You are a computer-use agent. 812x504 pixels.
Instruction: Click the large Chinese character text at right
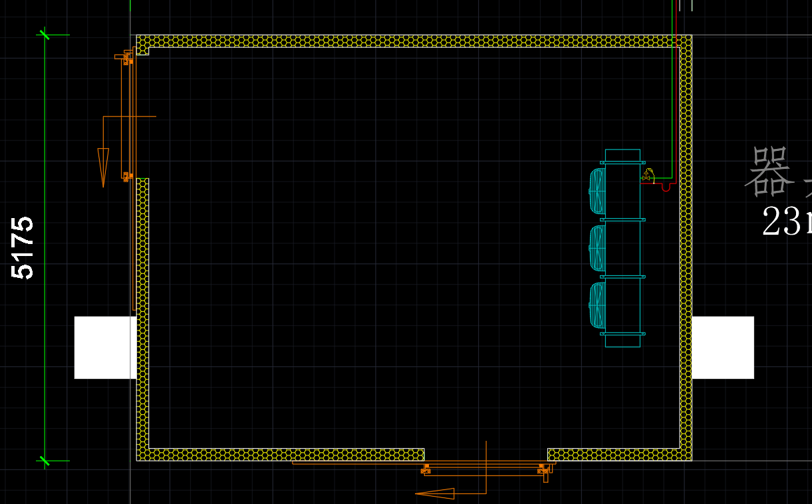click(x=770, y=172)
